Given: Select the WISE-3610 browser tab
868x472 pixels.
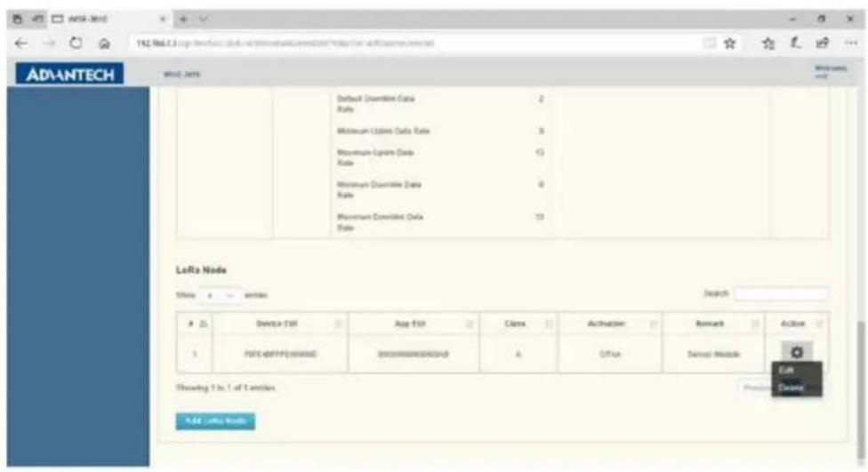Looking at the screenshot, I should point(108,19).
